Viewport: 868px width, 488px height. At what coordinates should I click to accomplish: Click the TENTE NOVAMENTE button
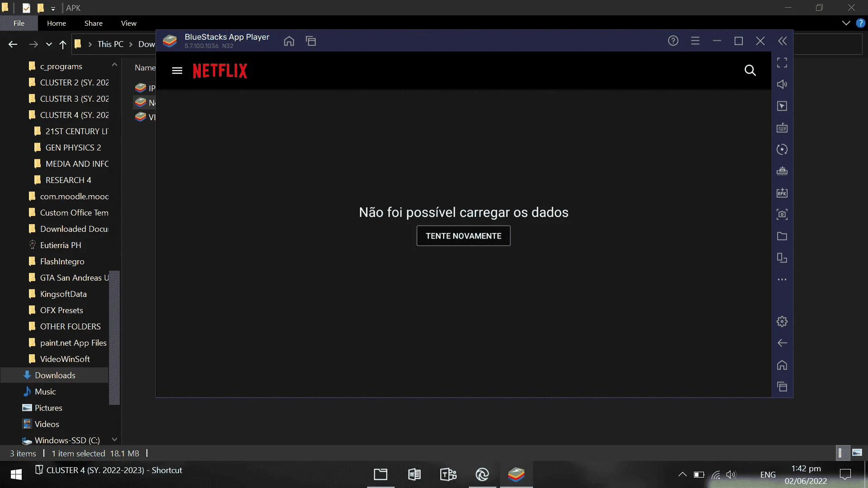(x=463, y=236)
